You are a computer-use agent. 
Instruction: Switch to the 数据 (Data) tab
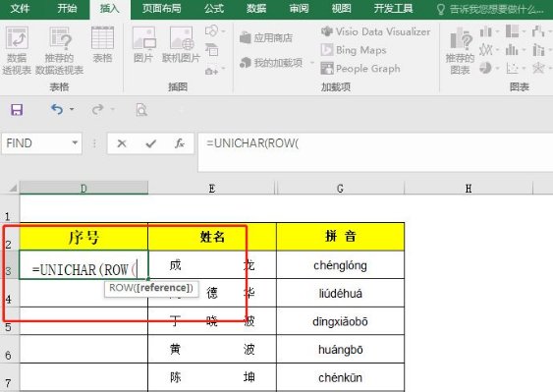point(256,9)
